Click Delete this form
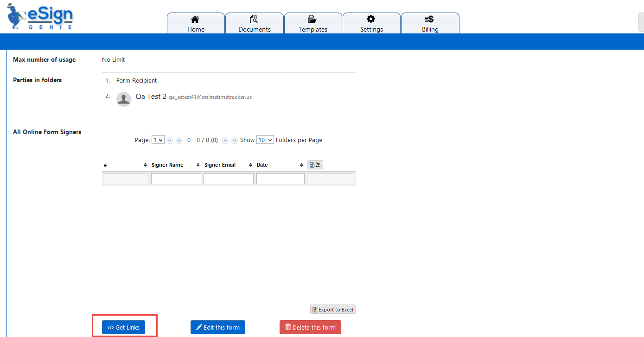Screen dimensions: 644x337 [310, 327]
